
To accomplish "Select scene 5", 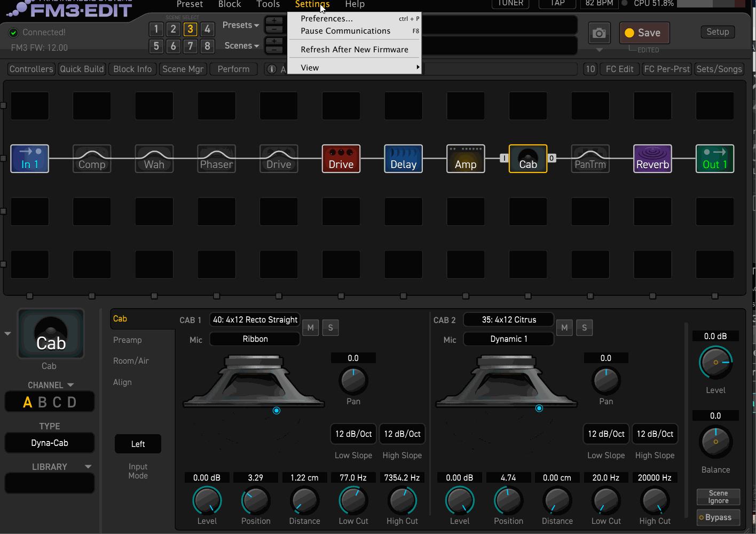I will click(156, 46).
